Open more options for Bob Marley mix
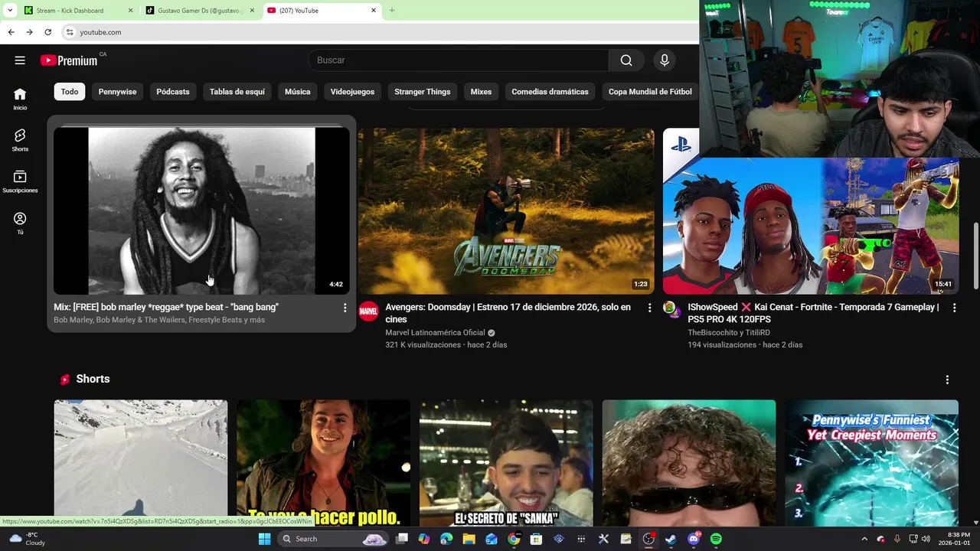The height and width of the screenshot is (551, 980). [x=345, y=308]
